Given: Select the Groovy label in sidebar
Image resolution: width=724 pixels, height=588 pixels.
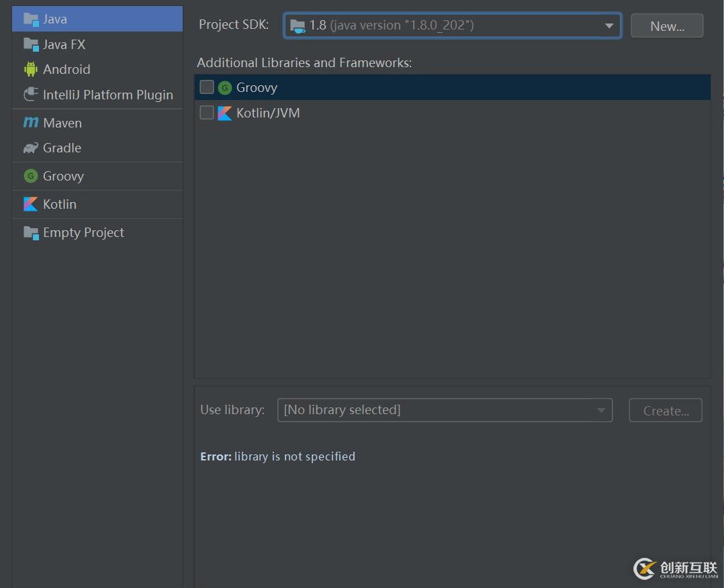Looking at the screenshot, I should (63, 177).
